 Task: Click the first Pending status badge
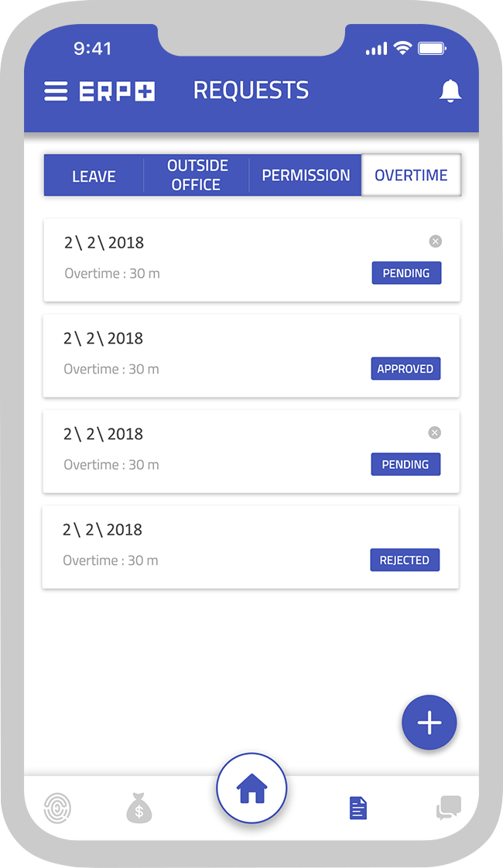pyautogui.click(x=406, y=273)
